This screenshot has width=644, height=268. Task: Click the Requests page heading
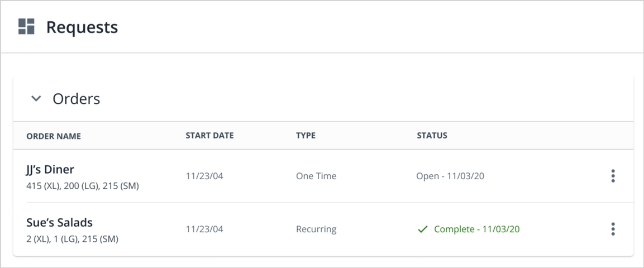[x=82, y=27]
